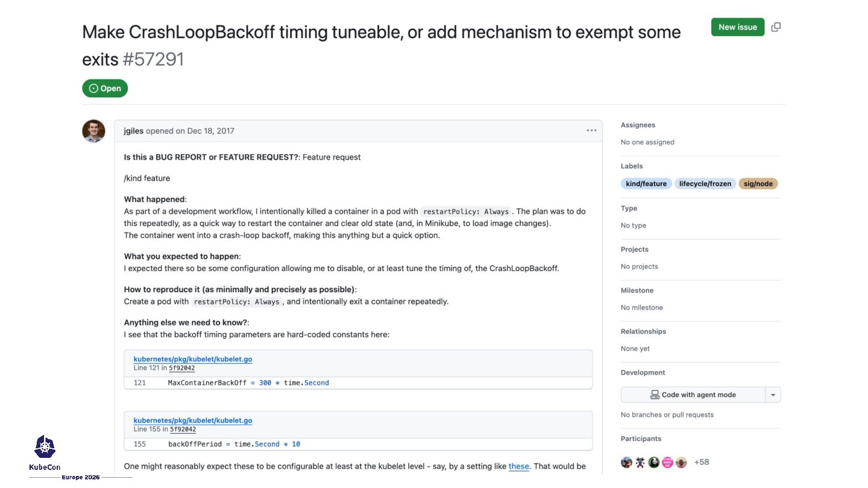Click the sig/node label

tap(758, 184)
